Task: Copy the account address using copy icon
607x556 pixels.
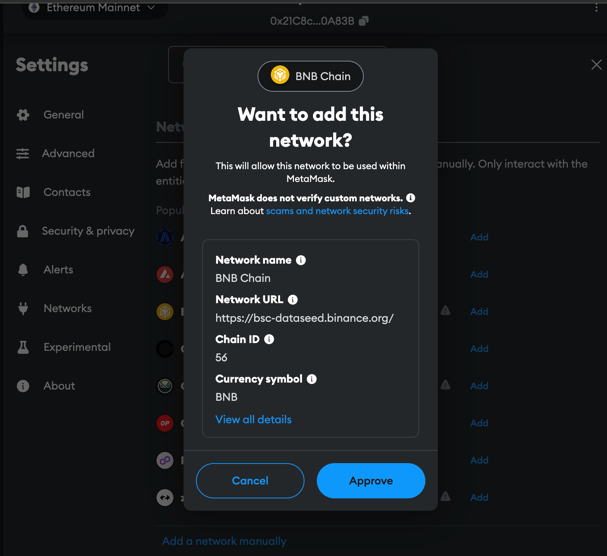Action: pos(364,21)
